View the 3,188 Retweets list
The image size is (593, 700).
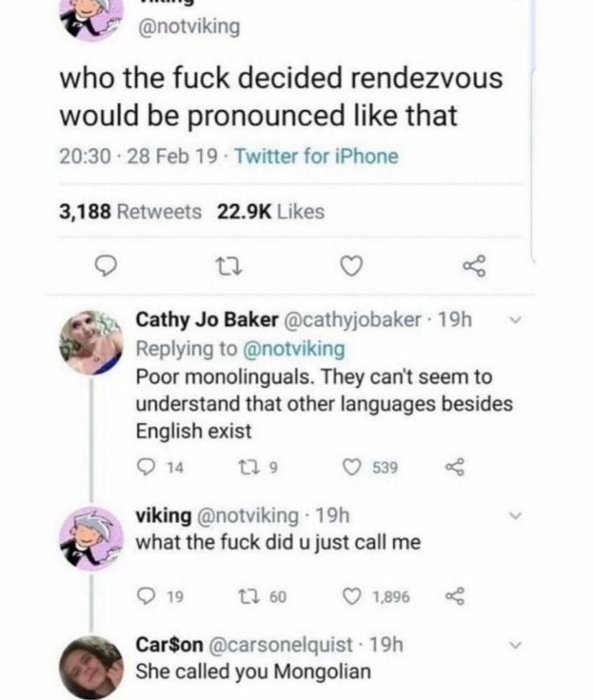click(x=130, y=212)
